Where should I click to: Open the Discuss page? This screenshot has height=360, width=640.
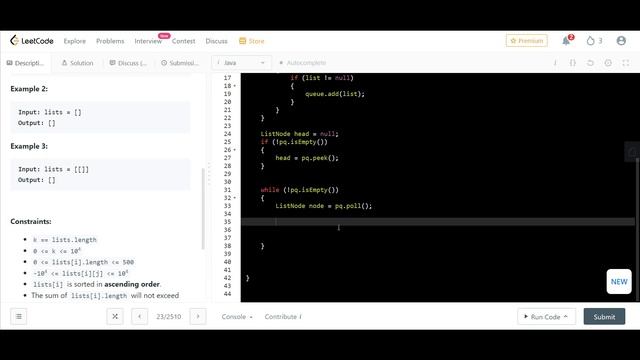216,41
